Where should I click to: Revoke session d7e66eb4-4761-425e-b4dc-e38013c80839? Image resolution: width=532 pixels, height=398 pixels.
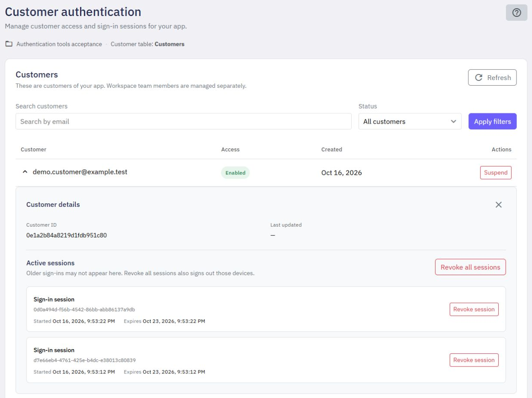point(474,360)
